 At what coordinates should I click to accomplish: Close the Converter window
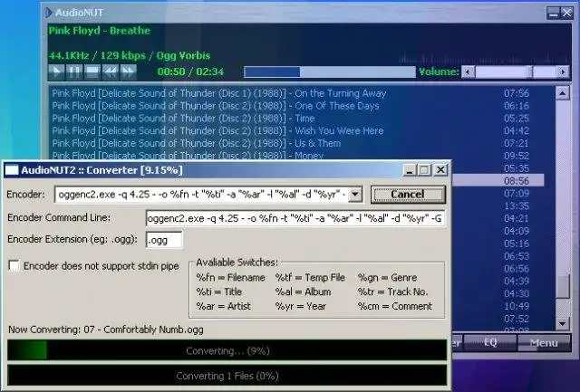tap(440, 170)
